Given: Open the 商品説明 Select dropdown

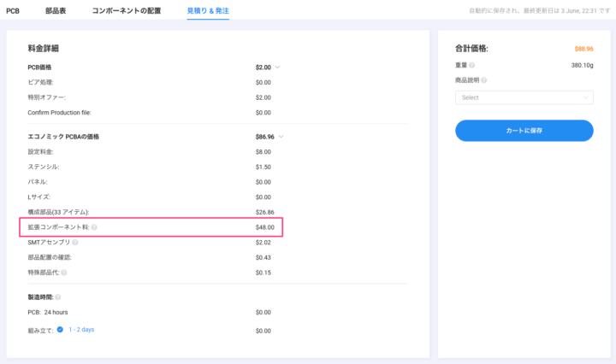Looking at the screenshot, I should click(x=524, y=97).
